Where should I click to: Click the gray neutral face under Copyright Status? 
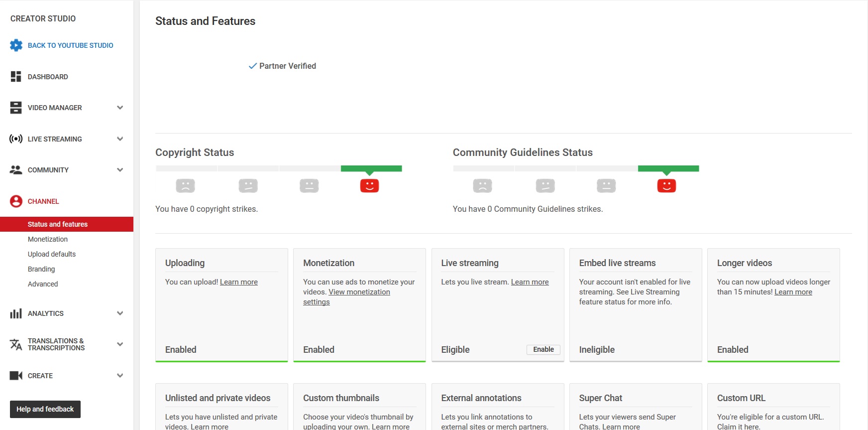coord(309,186)
